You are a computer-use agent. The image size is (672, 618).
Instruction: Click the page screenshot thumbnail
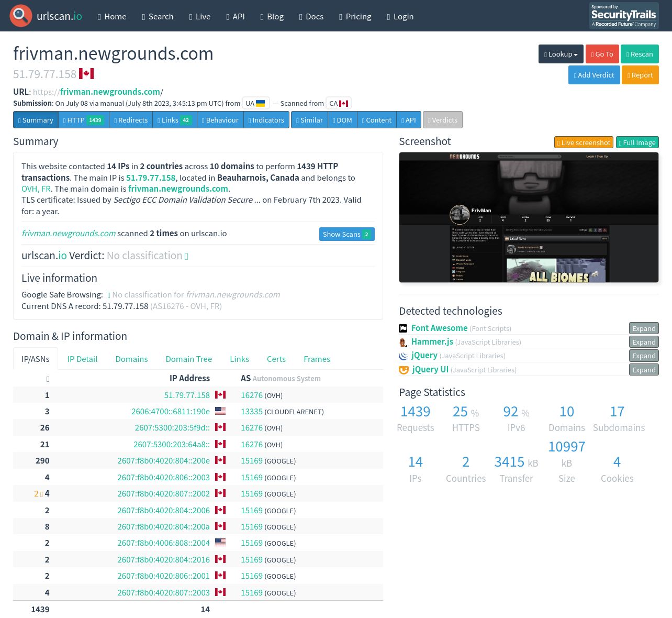pos(529,217)
